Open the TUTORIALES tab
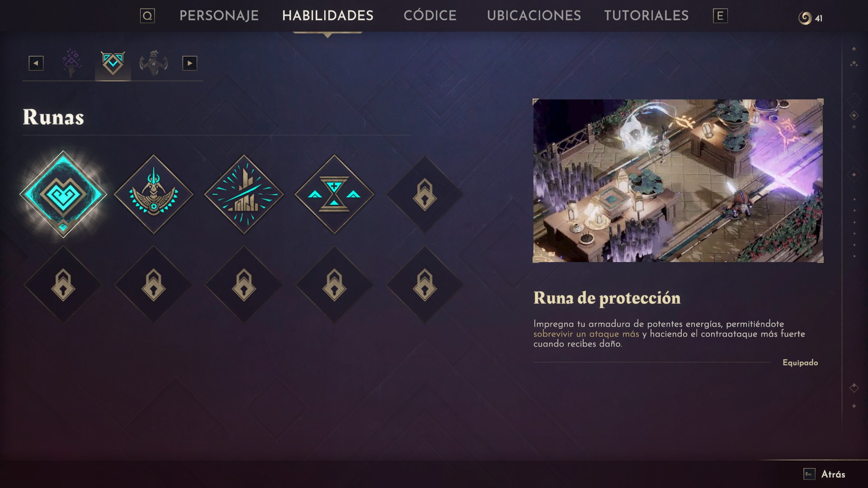The image size is (868, 488). (646, 16)
